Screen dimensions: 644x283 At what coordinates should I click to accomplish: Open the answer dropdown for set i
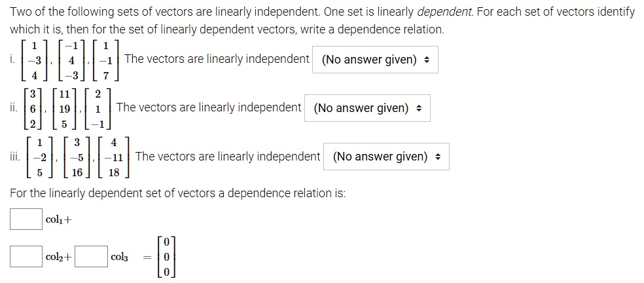(375, 60)
